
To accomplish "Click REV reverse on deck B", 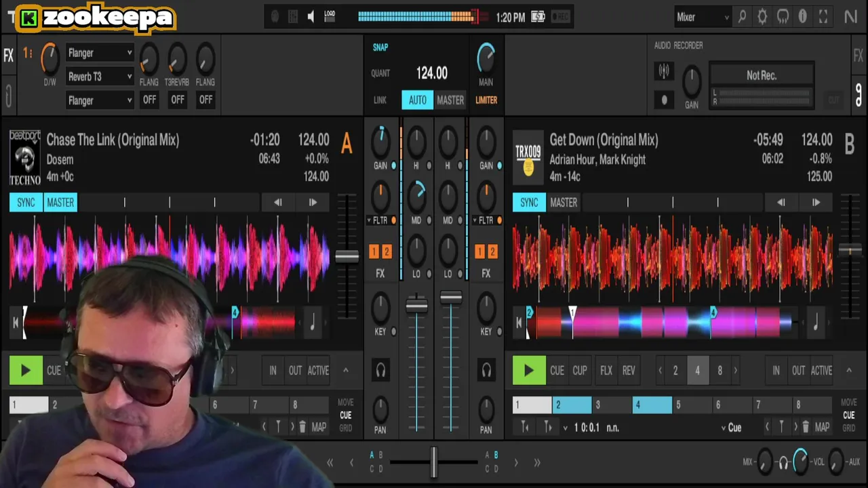I will (629, 371).
